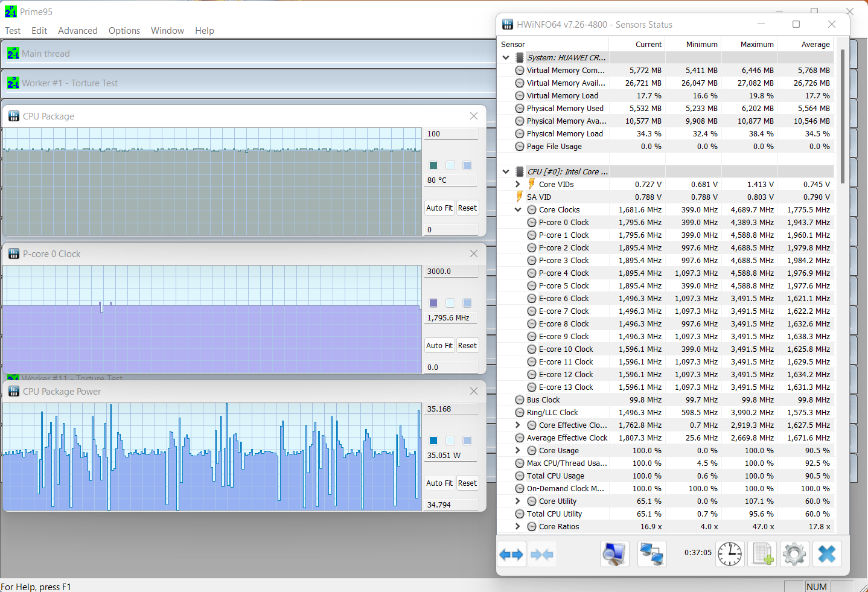Image resolution: width=868 pixels, height=592 pixels.
Task: Click the Page File Usage sensor icon
Action: [x=520, y=146]
